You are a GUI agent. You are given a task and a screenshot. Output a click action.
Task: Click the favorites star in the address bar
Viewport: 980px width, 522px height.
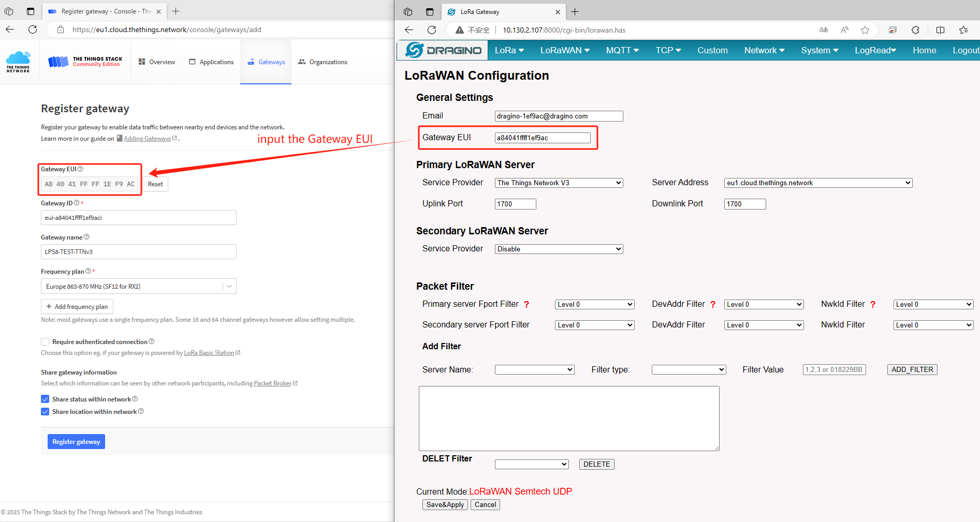(x=865, y=30)
